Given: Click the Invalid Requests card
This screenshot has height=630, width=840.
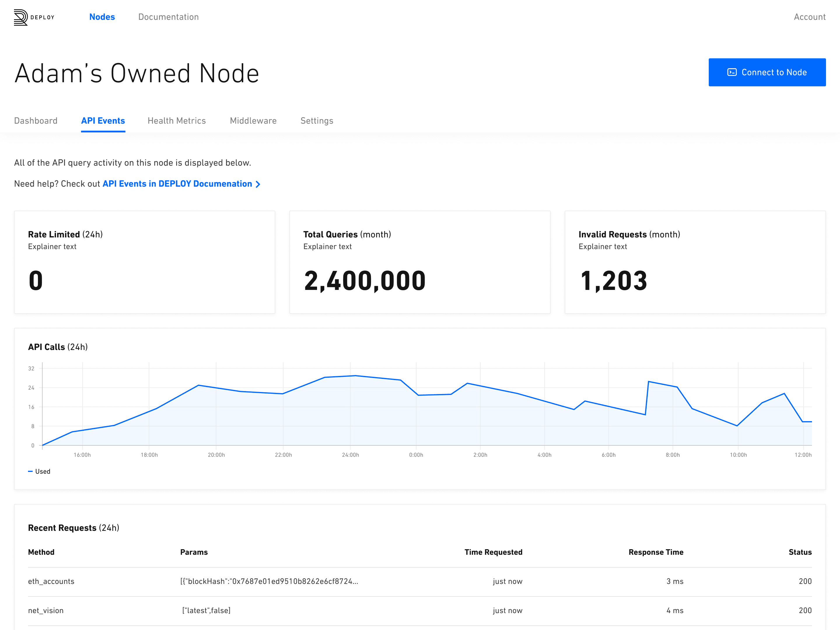Looking at the screenshot, I should (x=695, y=262).
